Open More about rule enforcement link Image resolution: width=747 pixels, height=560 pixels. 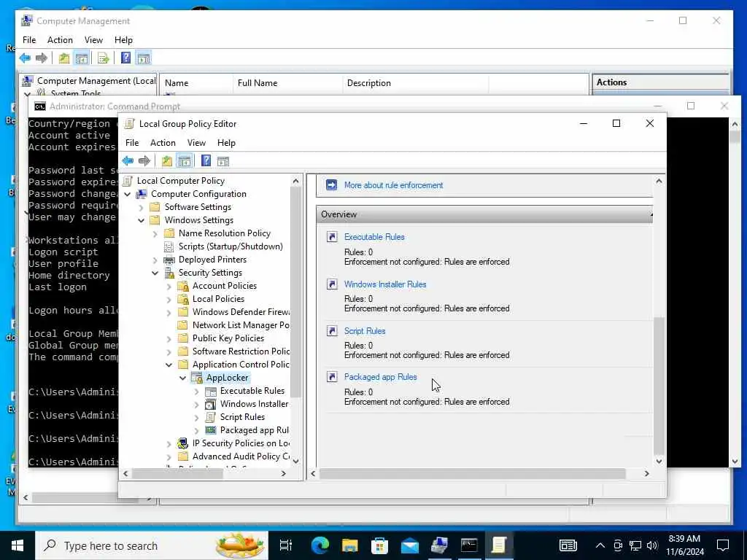click(393, 185)
